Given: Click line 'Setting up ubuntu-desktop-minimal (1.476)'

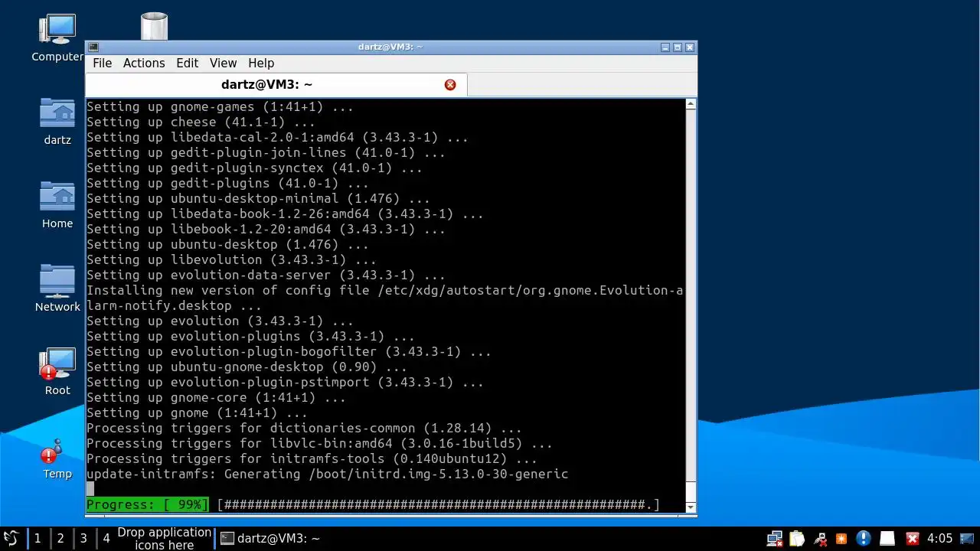Looking at the screenshot, I should (258, 198).
